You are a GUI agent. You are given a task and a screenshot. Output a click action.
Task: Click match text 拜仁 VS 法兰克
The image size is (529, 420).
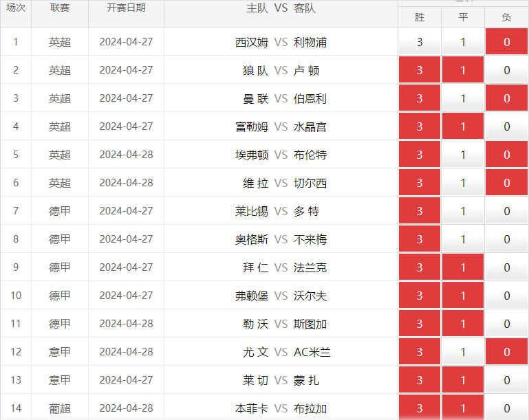[x=284, y=267]
